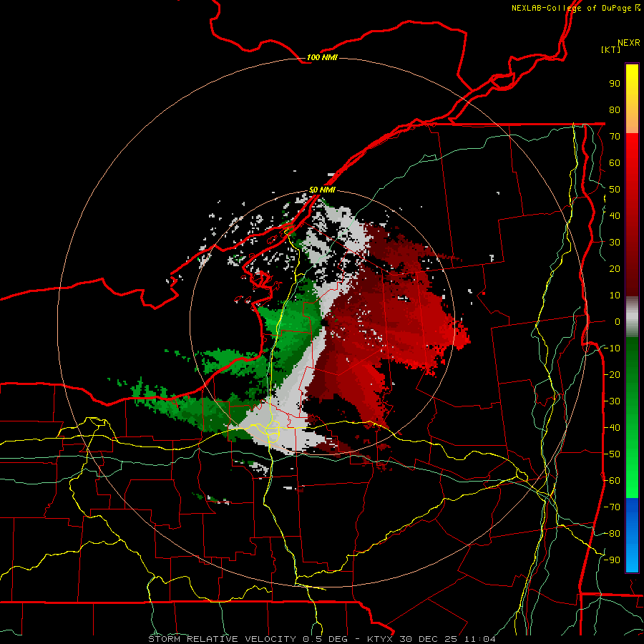Click the -10 value on velocity scale
This screenshot has width=644, height=644.
click(x=612, y=348)
